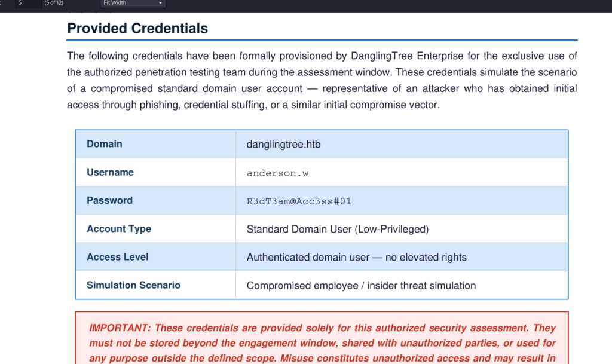Click the Access Level row label
Screen dimensions: 612x364
click(118, 256)
